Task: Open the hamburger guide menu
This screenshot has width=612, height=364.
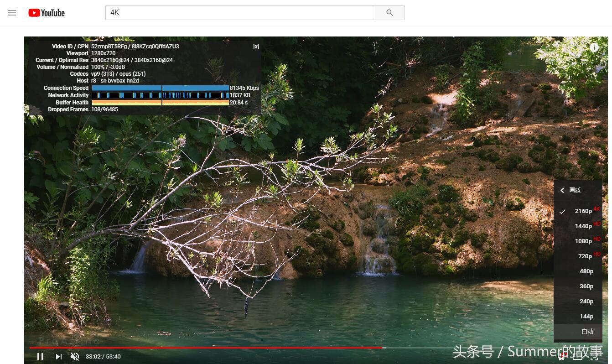Action: [12, 13]
